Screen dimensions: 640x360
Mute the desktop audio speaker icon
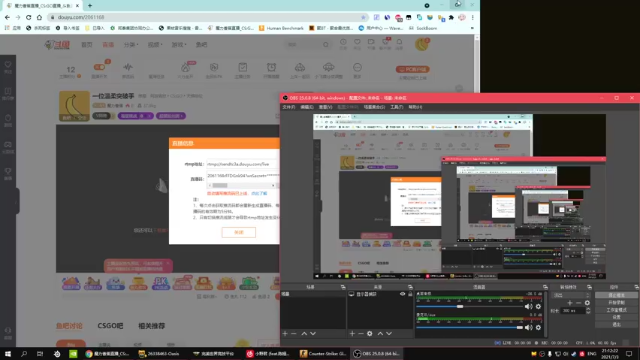(529, 307)
